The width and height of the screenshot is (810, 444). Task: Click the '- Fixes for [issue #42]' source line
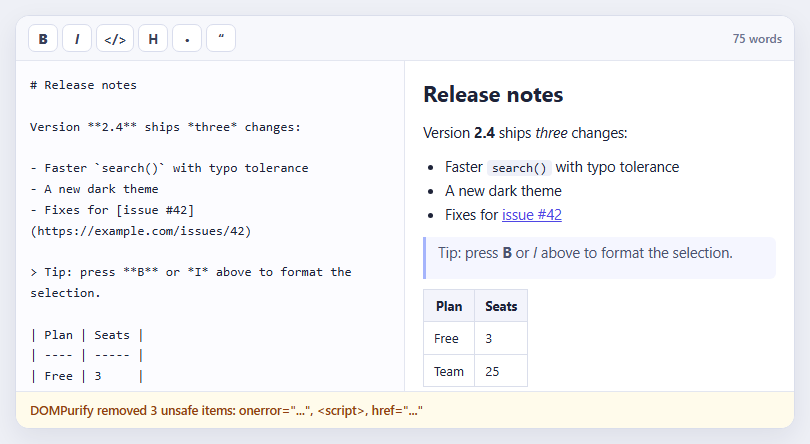pyautogui.click(x=112, y=210)
